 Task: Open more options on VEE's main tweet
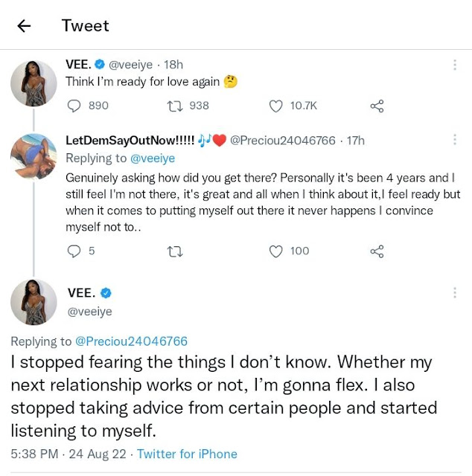455,292
